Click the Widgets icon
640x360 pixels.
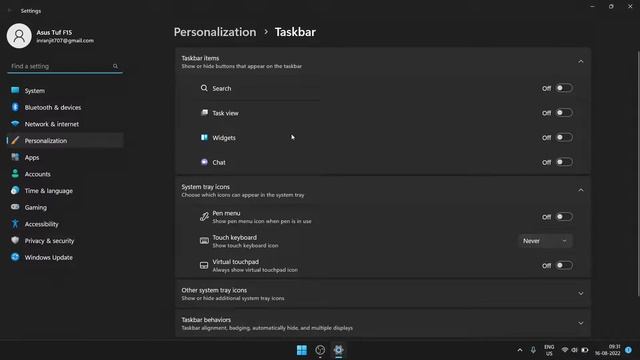tap(204, 137)
